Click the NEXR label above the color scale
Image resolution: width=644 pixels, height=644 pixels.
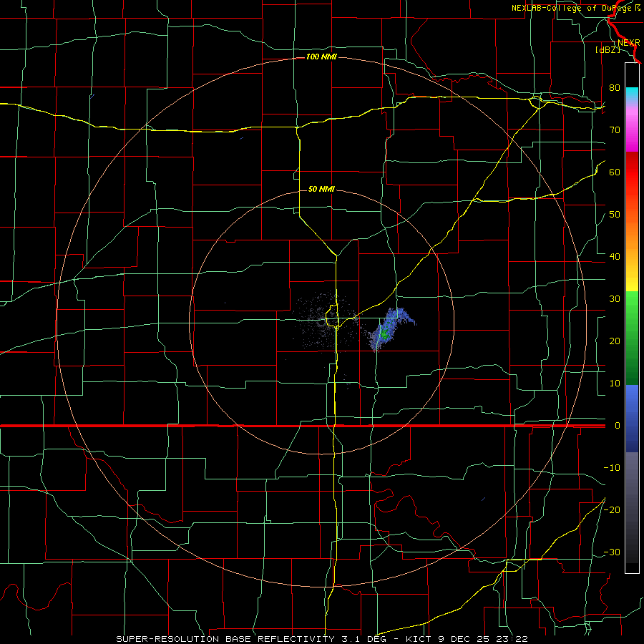tap(629, 43)
